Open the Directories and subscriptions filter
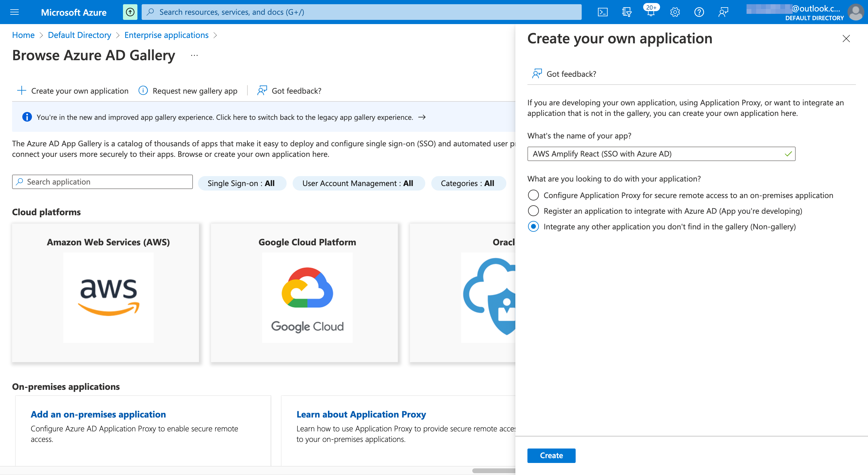 click(x=627, y=12)
